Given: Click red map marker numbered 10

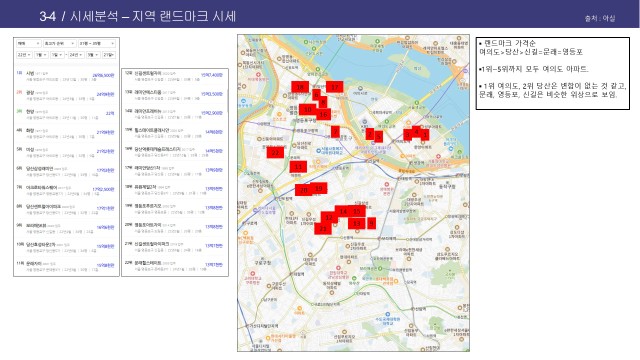Looking at the screenshot, I should pos(307,109).
